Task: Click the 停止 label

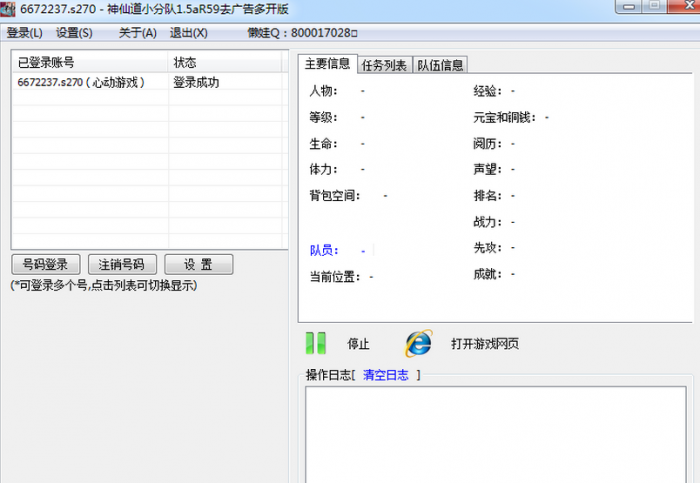Action: 358,344
